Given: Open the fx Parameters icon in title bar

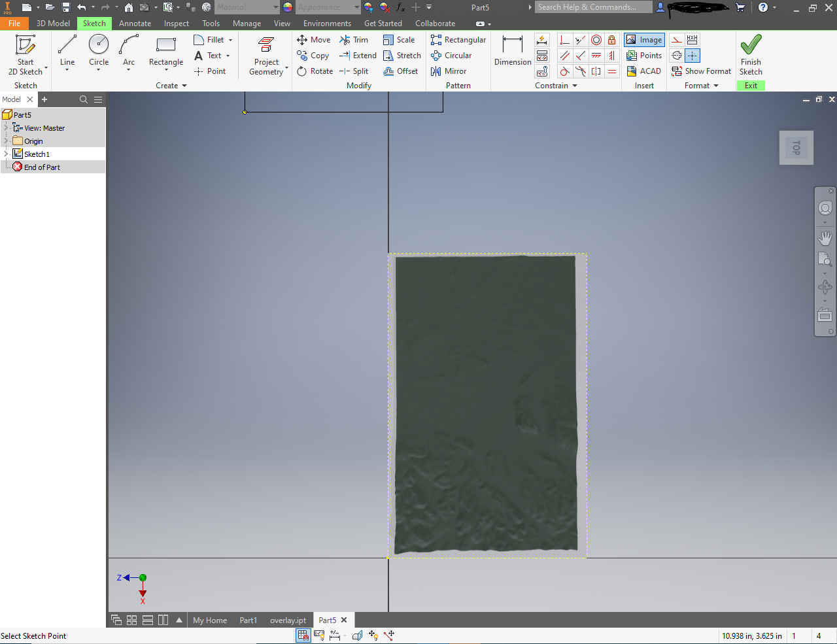Looking at the screenshot, I should pos(400,7).
